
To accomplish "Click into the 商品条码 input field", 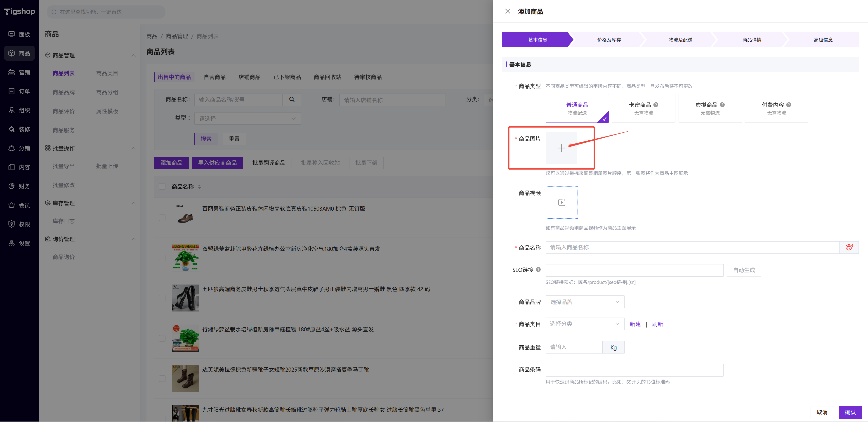I will (x=634, y=370).
